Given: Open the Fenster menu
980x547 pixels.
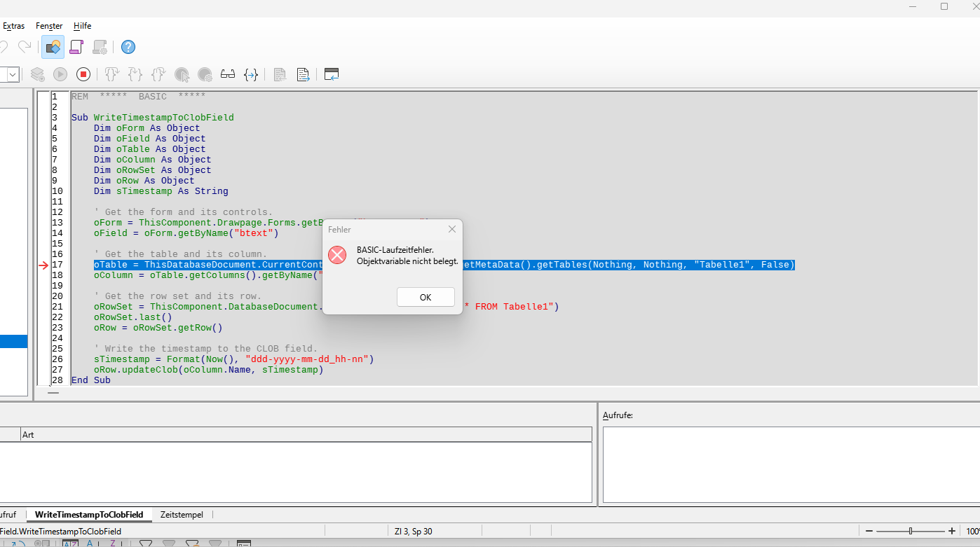Looking at the screenshot, I should coord(49,26).
